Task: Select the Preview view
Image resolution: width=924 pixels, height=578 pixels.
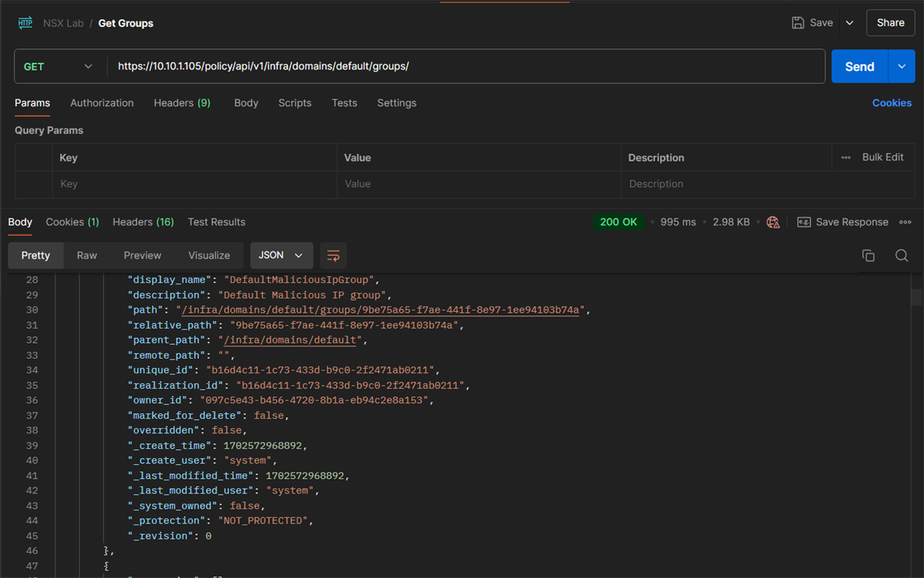Action: tap(142, 256)
